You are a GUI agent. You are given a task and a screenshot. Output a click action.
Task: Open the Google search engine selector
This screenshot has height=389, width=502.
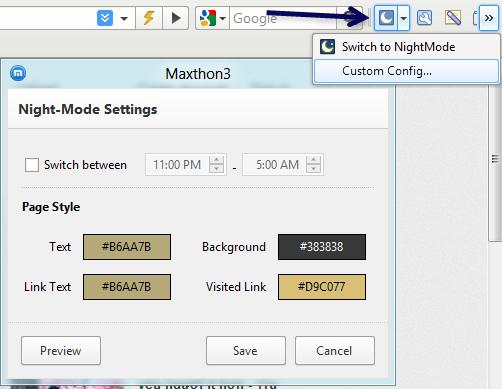pyautogui.click(x=212, y=18)
